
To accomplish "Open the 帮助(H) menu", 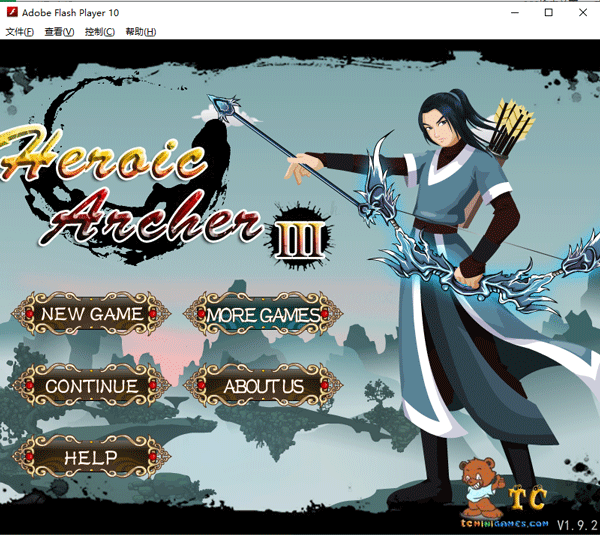I will click(x=140, y=32).
